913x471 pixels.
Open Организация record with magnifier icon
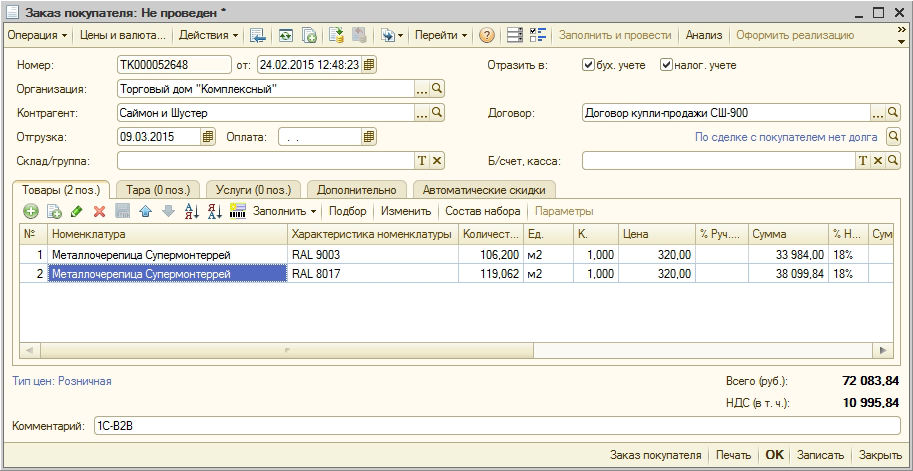[x=437, y=89]
